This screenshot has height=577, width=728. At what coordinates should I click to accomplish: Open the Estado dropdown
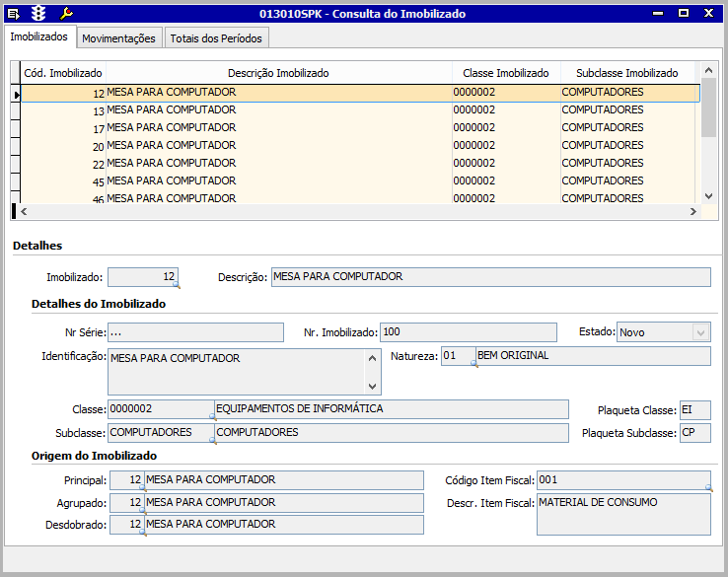point(700,332)
